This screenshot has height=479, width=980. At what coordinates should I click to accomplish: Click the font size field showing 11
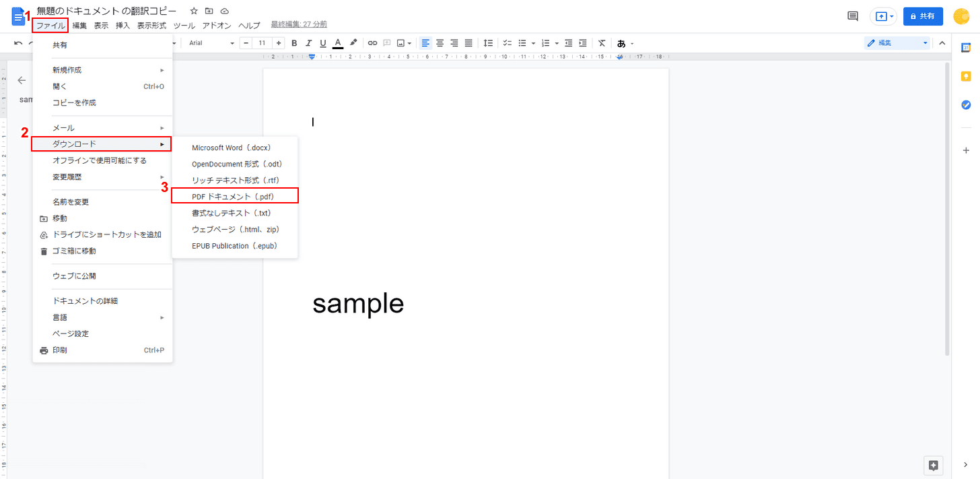[x=262, y=43]
